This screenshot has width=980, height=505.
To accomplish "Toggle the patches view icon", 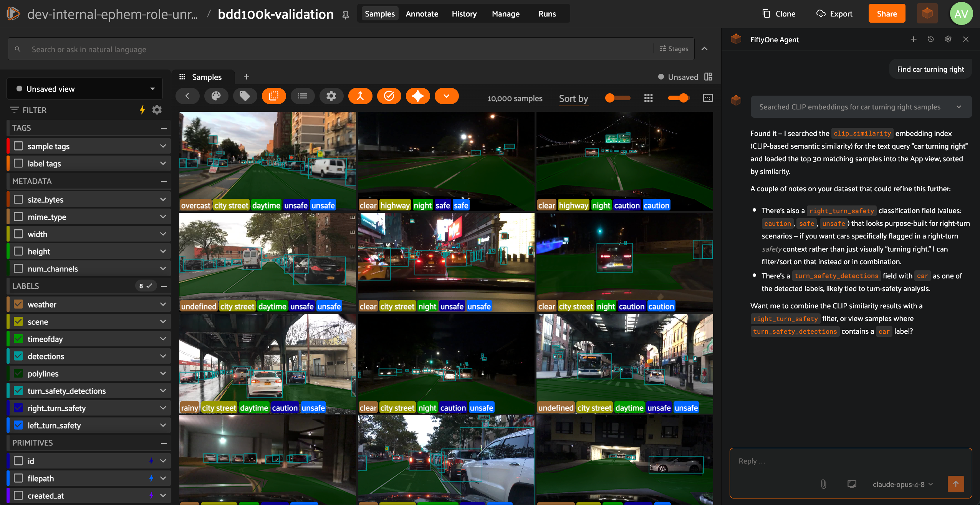I will pos(274,96).
